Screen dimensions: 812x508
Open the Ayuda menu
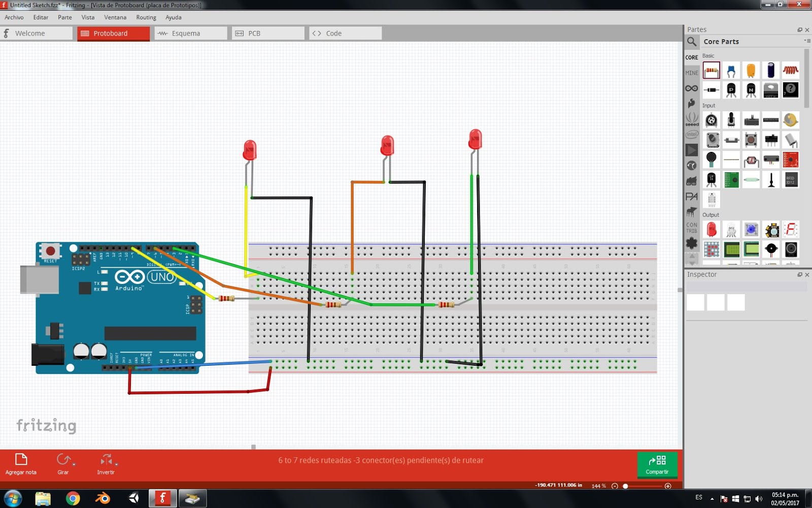[174, 17]
